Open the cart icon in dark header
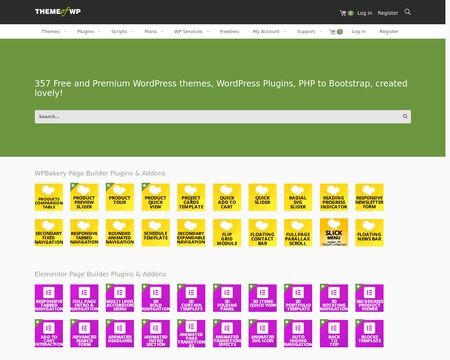 click(x=343, y=13)
